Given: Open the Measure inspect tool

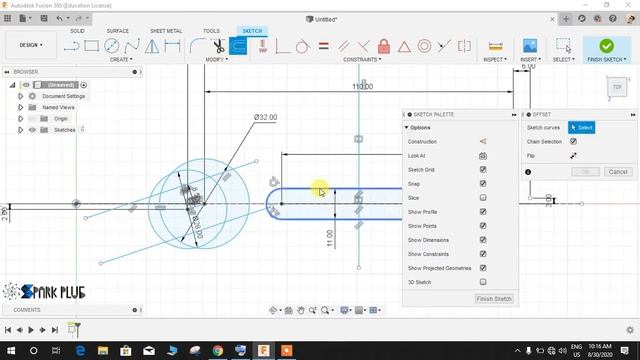Looking at the screenshot, I should 495,46.
